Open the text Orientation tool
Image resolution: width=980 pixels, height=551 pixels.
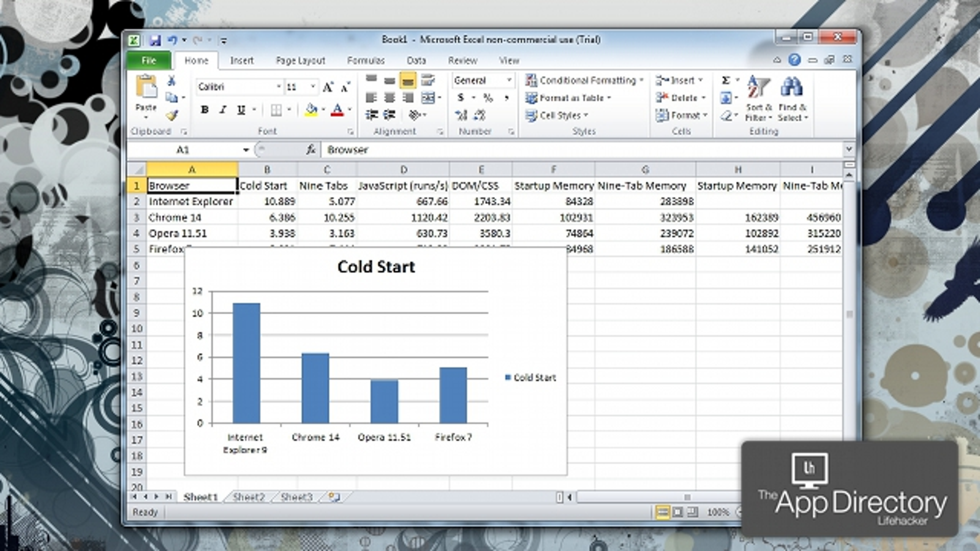click(415, 114)
